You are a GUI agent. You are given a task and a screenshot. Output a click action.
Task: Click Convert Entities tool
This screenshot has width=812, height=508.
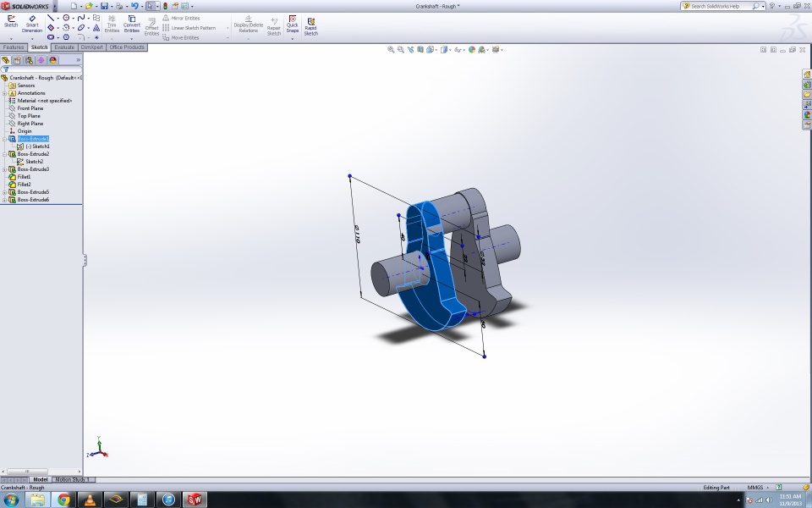[x=132, y=24]
